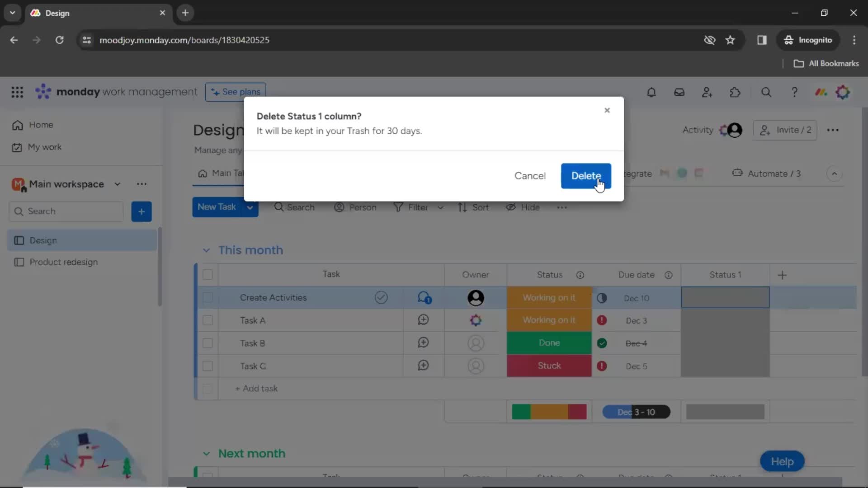Select the Design board in sidebar
Viewport: 868px width, 488px height.
[x=43, y=240]
